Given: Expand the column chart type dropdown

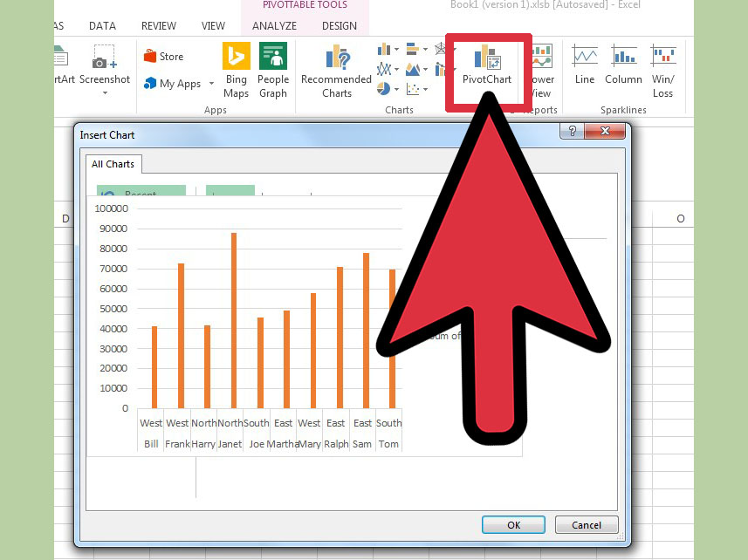Looking at the screenshot, I should pos(396,50).
